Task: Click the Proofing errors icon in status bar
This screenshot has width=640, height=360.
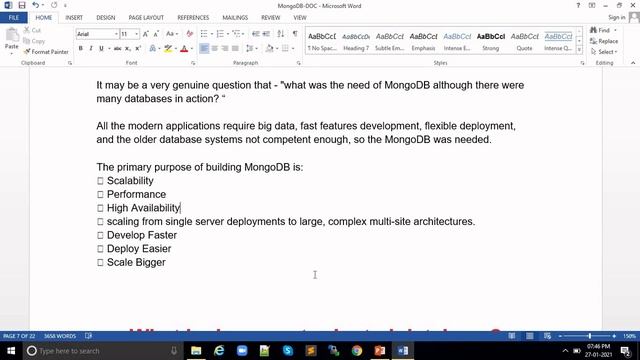Action: (x=89, y=336)
